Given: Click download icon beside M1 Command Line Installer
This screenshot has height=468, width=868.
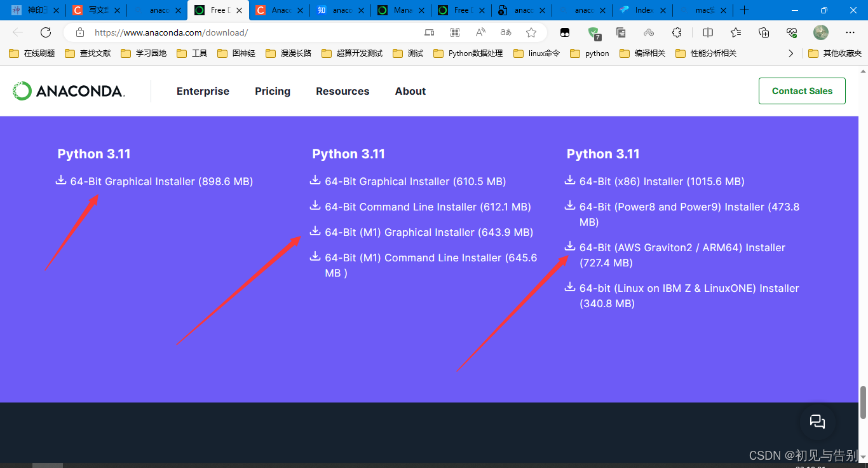Looking at the screenshot, I should [x=315, y=256].
